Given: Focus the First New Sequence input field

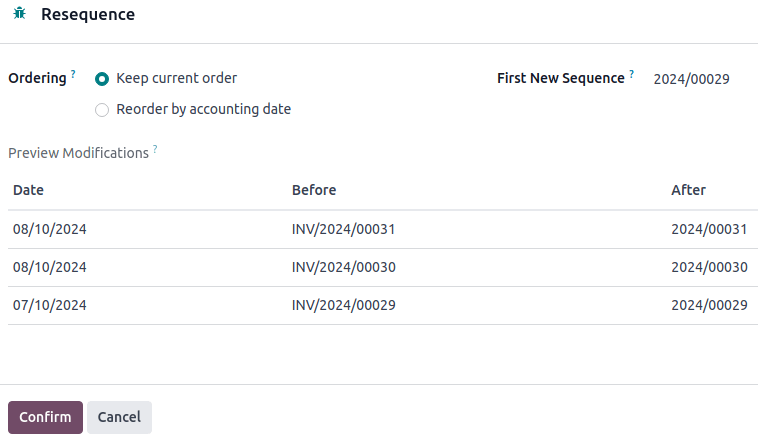Looking at the screenshot, I should [695, 79].
